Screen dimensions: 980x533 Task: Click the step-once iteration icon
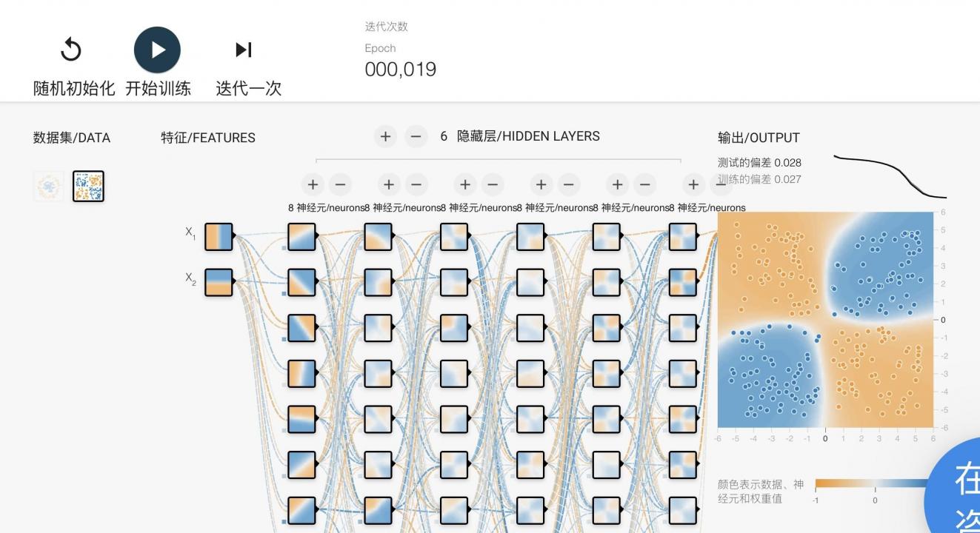point(244,50)
